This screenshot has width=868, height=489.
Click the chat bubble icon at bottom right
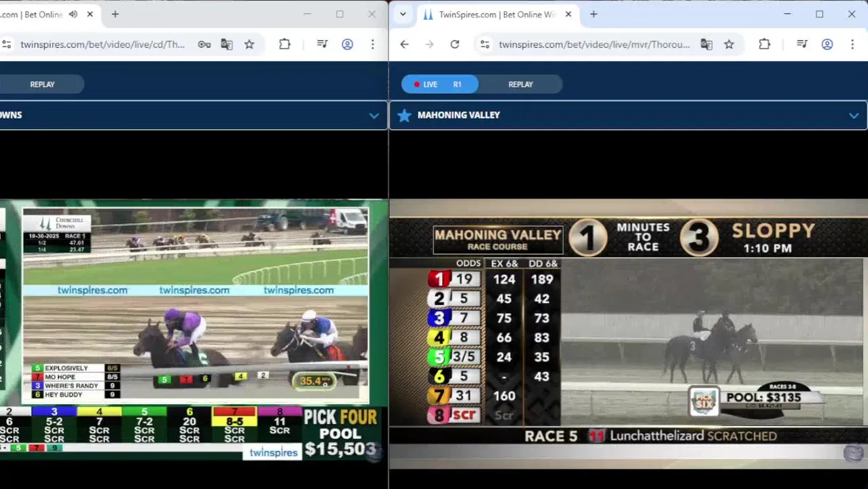pos(854,453)
